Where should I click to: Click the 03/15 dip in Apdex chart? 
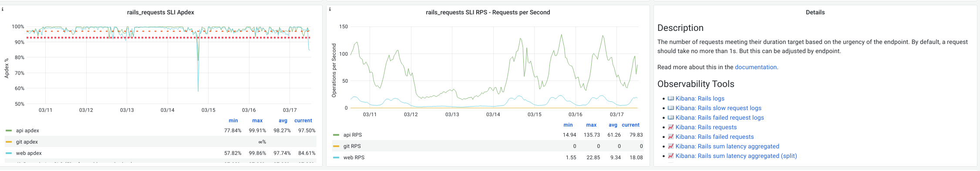pyautogui.click(x=198, y=91)
